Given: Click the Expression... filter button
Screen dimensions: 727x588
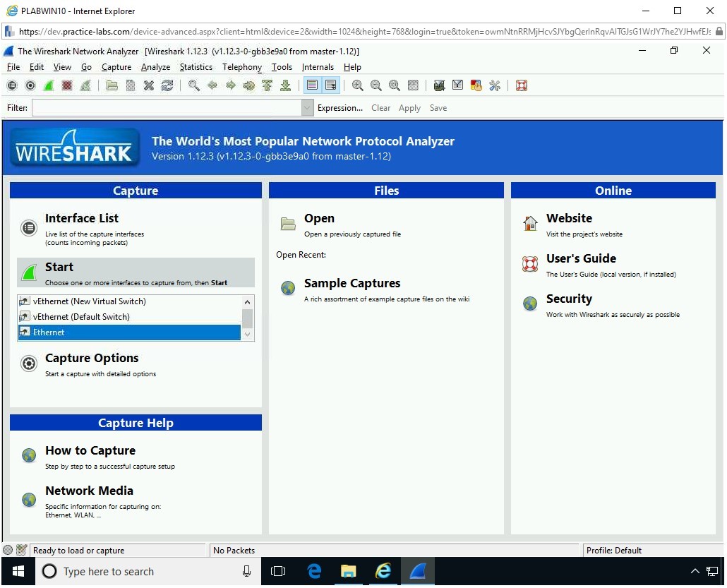Looking at the screenshot, I should 340,108.
